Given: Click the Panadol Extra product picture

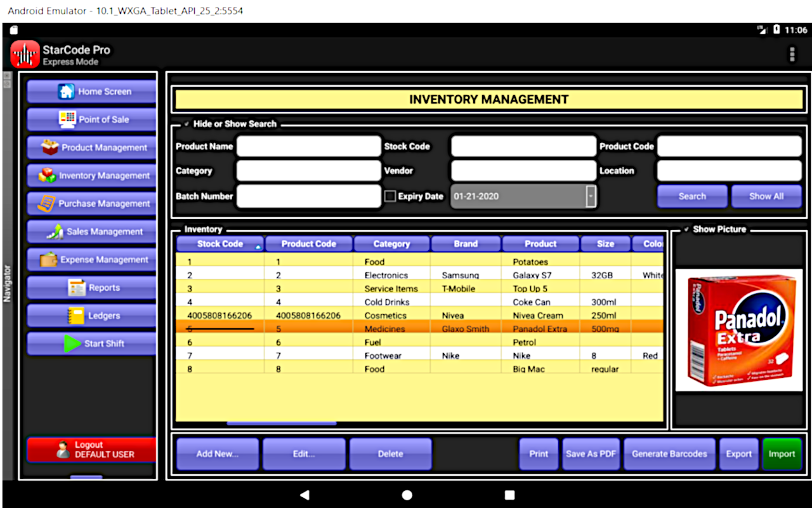Looking at the screenshot, I should (739, 329).
